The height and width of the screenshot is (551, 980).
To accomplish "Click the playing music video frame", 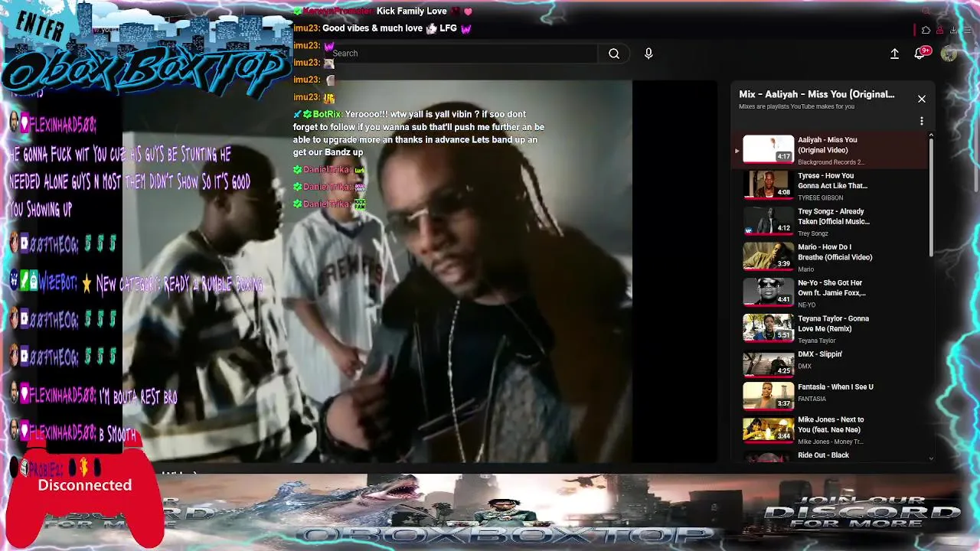I will tap(377, 272).
